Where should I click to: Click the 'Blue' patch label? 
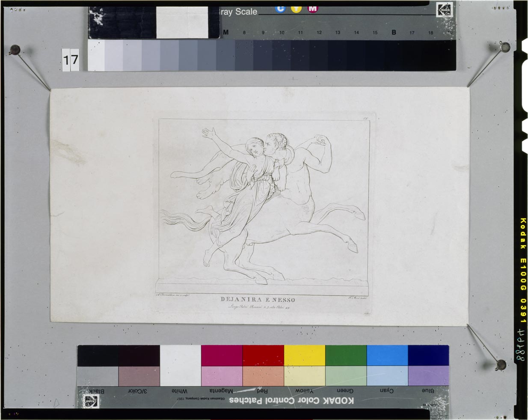click(x=427, y=390)
